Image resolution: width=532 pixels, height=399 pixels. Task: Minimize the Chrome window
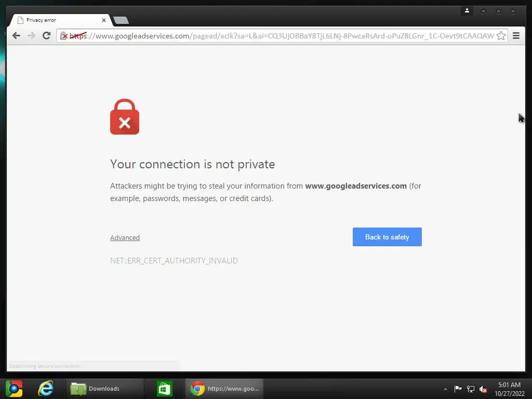(x=483, y=11)
